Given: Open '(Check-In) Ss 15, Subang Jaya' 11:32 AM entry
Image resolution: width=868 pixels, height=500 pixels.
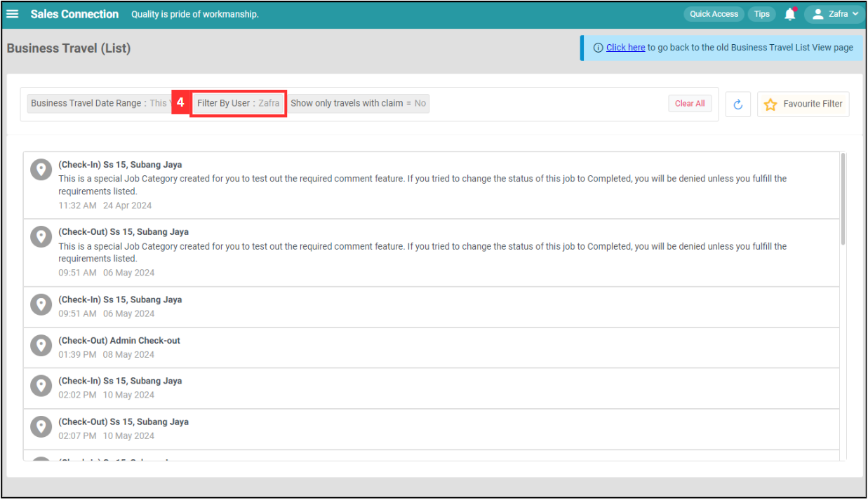Looking at the screenshot, I should pyautogui.click(x=432, y=185).
